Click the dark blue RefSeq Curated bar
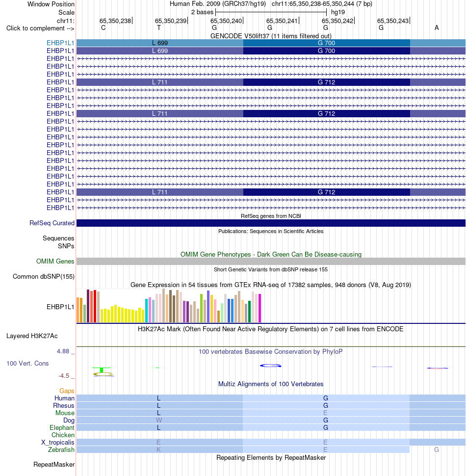This screenshot has width=466, height=476. (x=271, y=223)
